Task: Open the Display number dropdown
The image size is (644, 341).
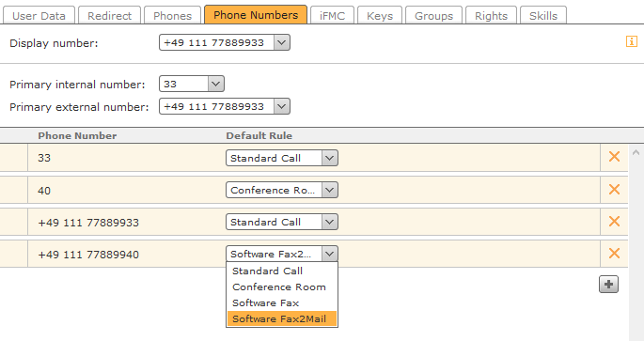Action: pos(225,42)
